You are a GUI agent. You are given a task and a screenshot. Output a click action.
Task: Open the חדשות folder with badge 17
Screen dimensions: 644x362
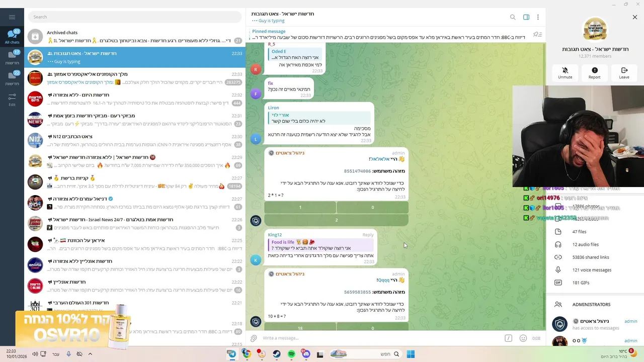(12, 57)
